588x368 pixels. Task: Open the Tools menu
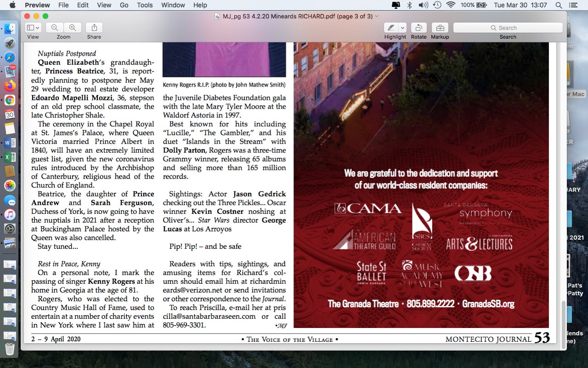pyautogui.click(x=145, y=5)
